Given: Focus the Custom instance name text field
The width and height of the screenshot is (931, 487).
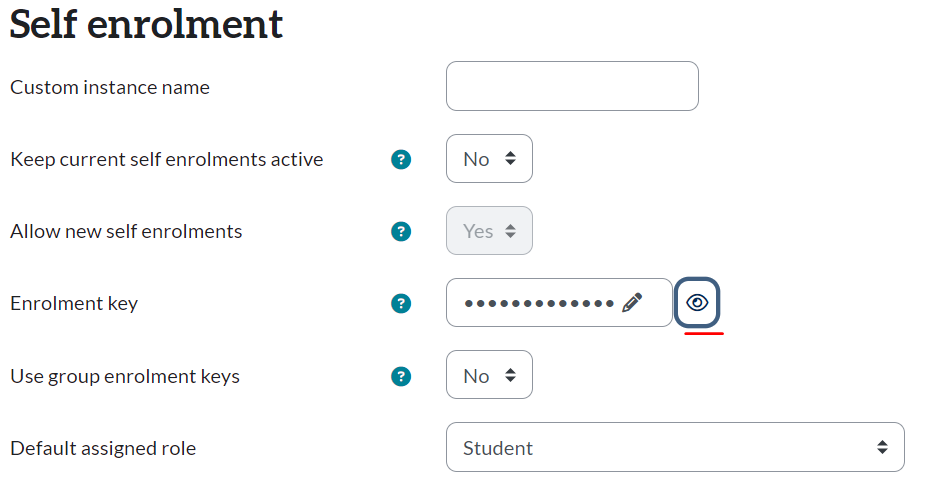Looking at the screenshot, I should pos(572,86).
